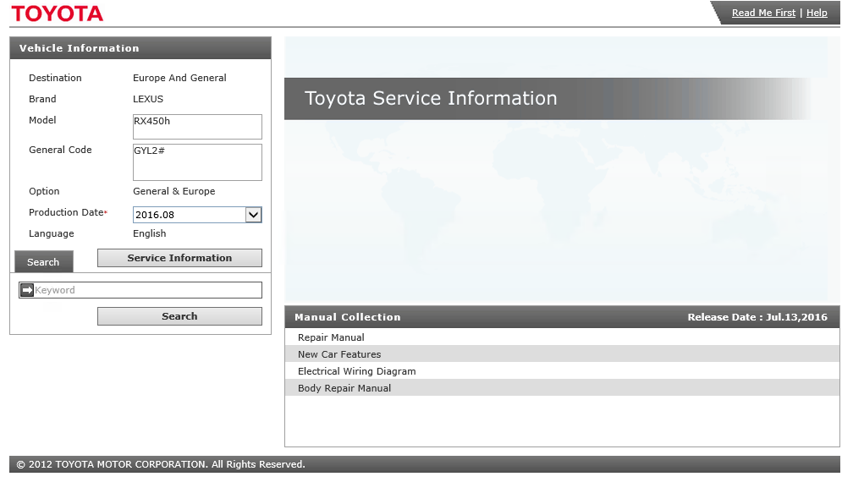Open Repair Manual from Manual Collection
The height and width of the screenshot is (504, 853).
pos(331,337)
